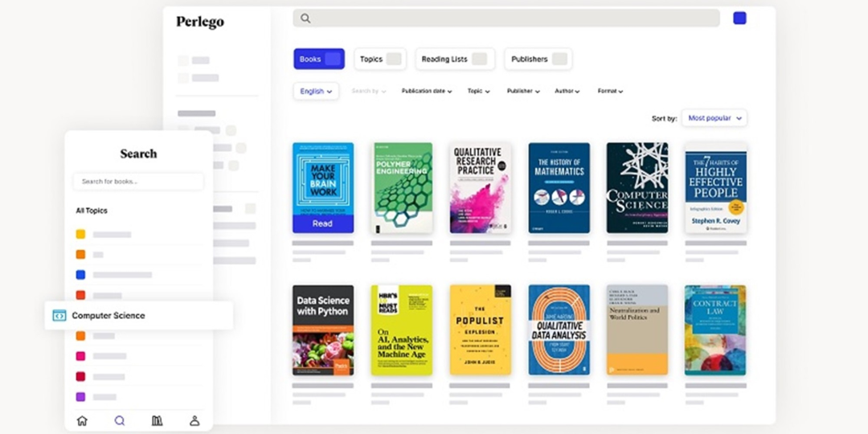Switch to the Topics tab
The height and width of the screenshot is (434, 868).
click(x=379, y=59)
